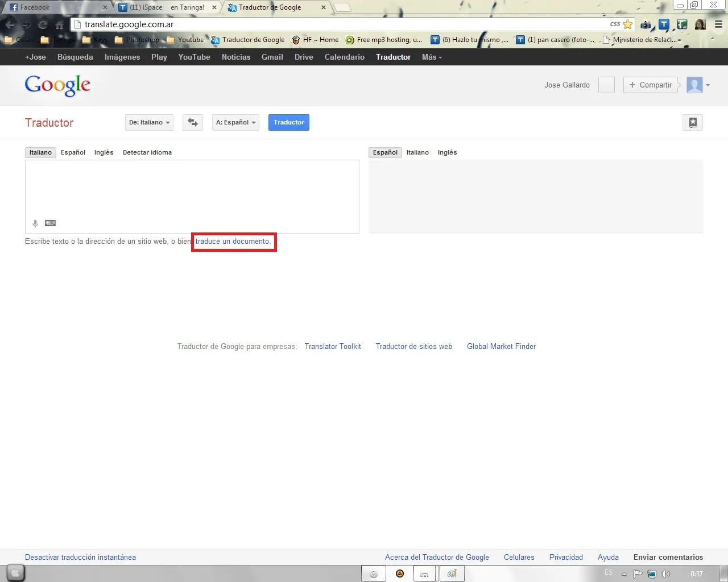Click the browser forward arrow
The height and width of the screenshot is (582, 728).
[x=26, y=24]
